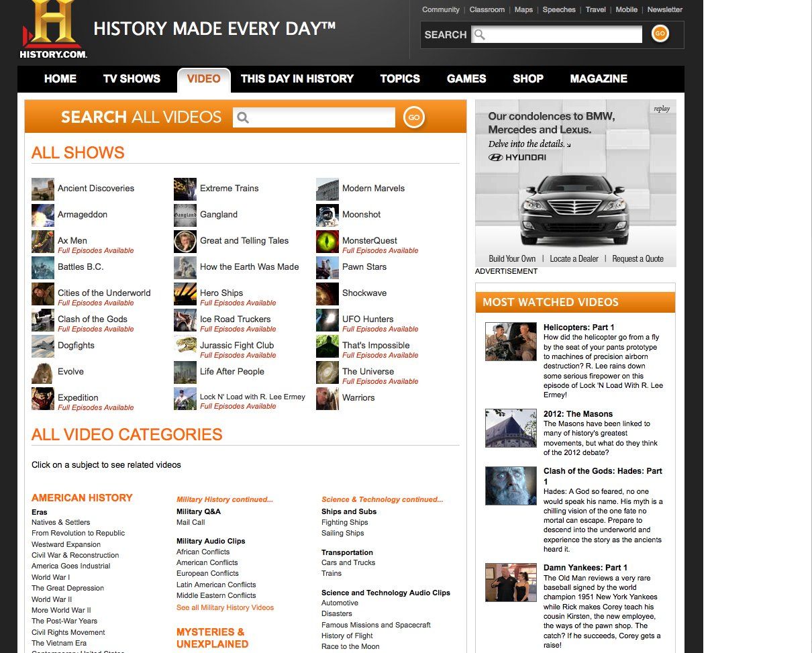Click the Clash of the Gods: Hades thumbnail
Image resolution: width=812 pixels, height=653 pixels.
[511, 486]
